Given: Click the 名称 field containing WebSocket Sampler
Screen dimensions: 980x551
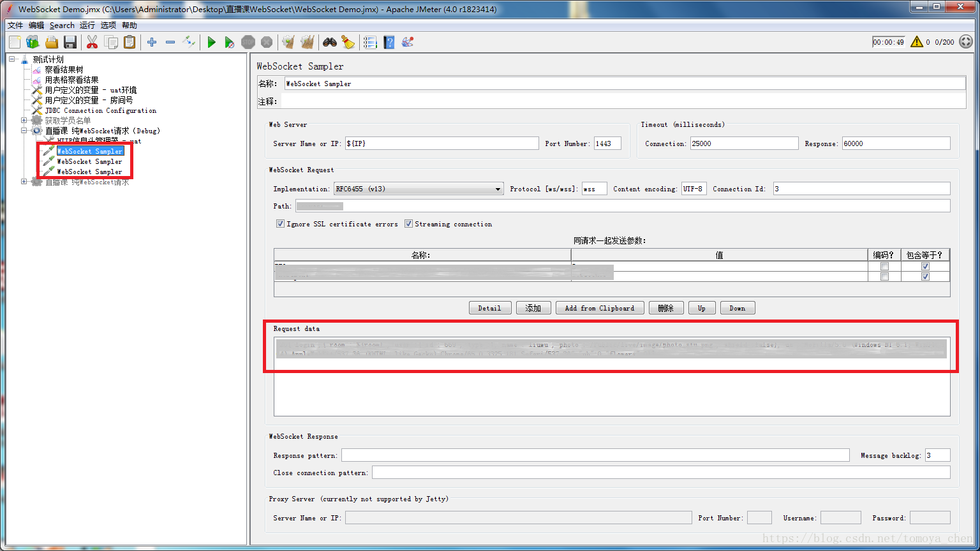Looking at the screenshot, I should 625,84.
